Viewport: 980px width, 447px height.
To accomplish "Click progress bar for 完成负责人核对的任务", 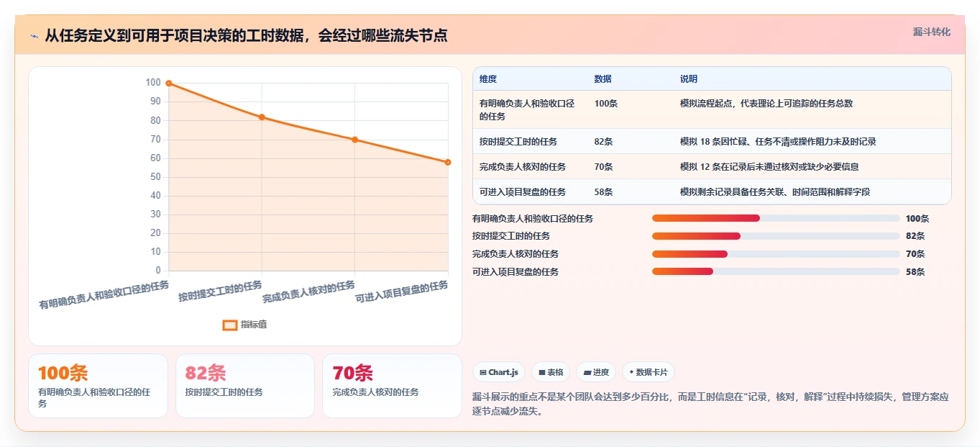I will tap(776, 253).
